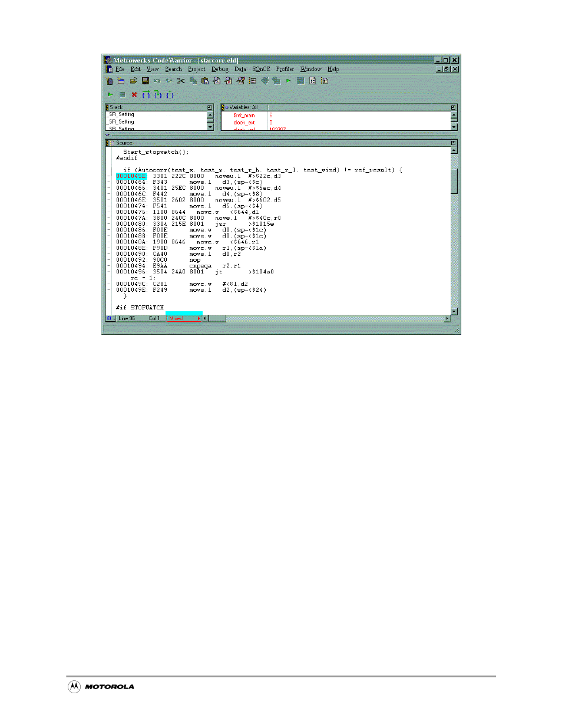Open the Edit menu
562x728 pixels.
click(135, 69)
